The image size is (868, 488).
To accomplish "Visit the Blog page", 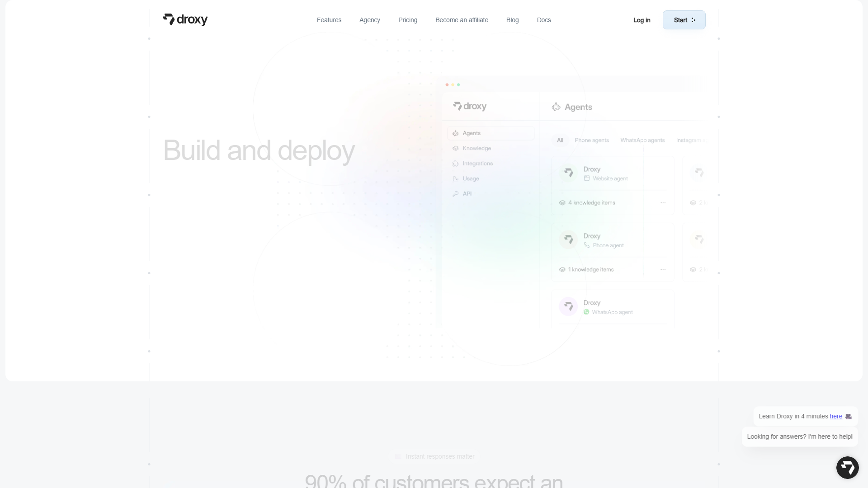I will (512, 20).
